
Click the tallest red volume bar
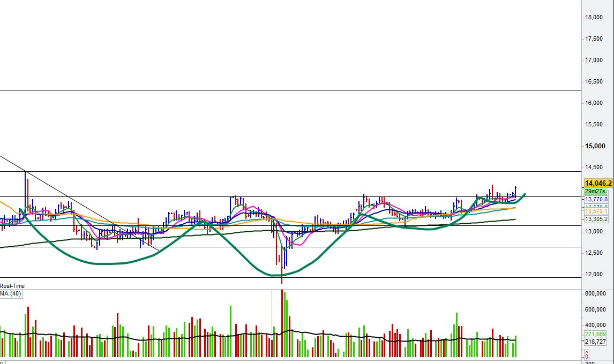pyautogui.click(x=282, y=323)
